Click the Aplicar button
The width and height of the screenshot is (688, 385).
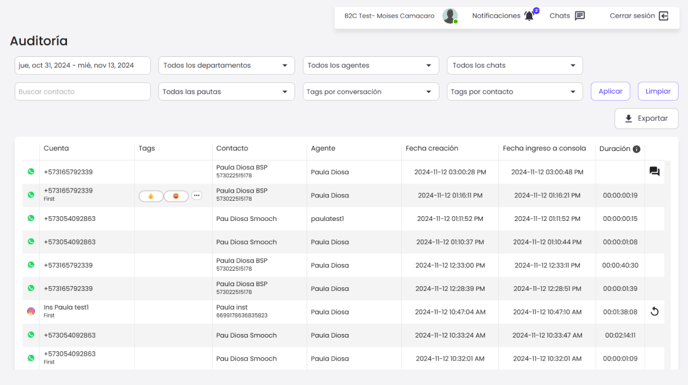pos(610,91)
